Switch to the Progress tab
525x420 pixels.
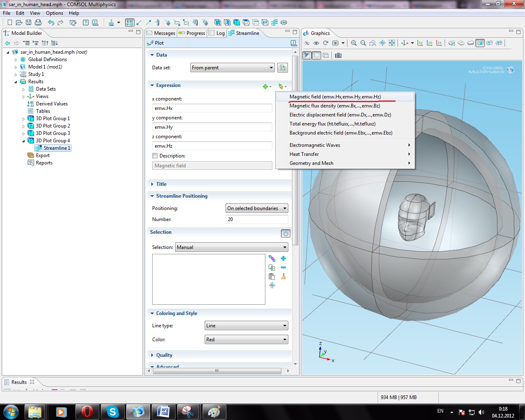192,33
